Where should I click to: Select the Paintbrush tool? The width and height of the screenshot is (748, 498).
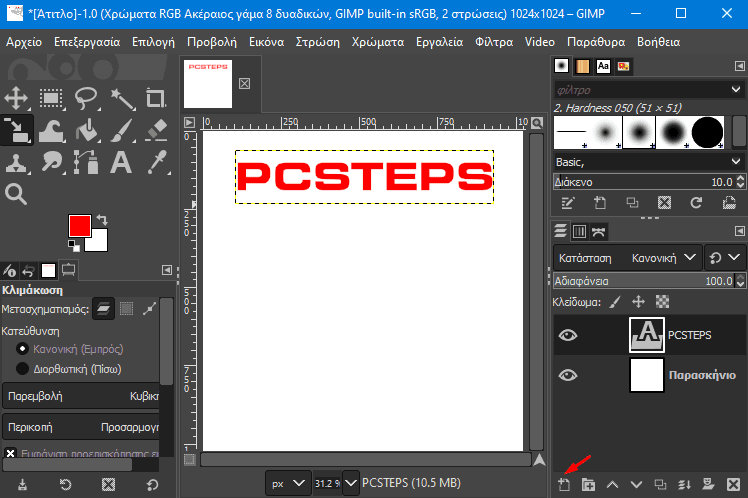click(122, 130)
